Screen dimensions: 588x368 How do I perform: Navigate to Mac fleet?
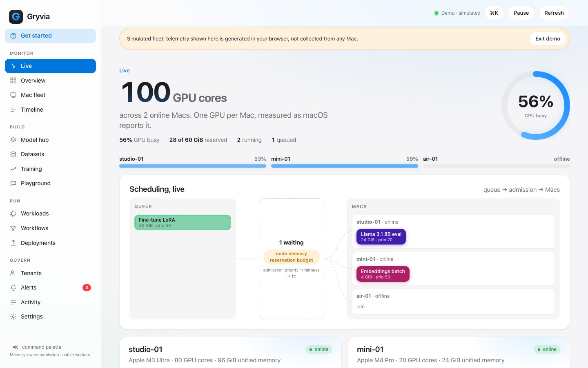(x=50, y=95)
